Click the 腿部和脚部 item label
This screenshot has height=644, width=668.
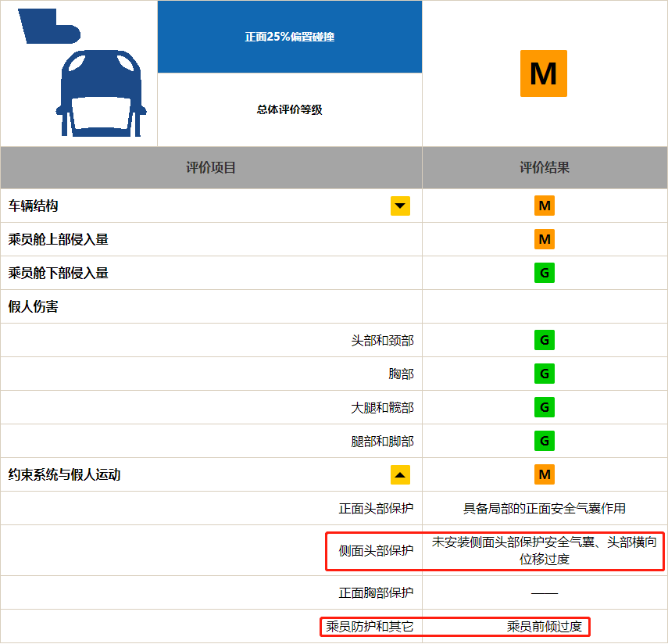(383, 442)
